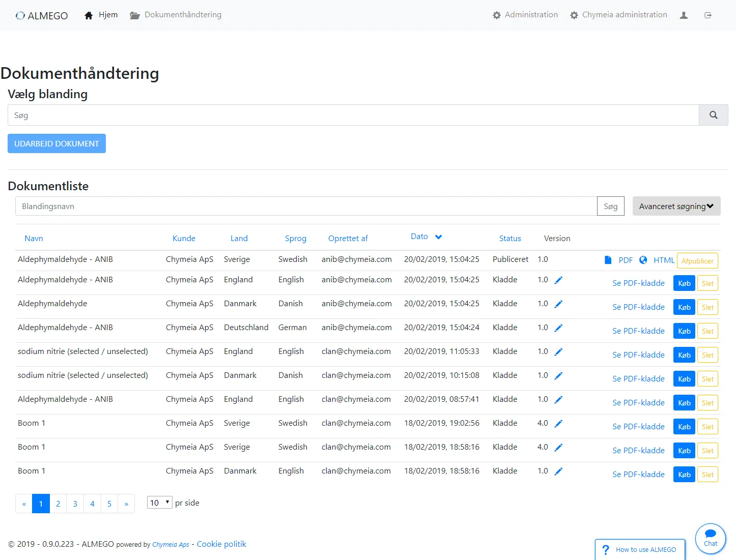
Task: Click the Søg button in Dokumentliste
Action: [611, 206]
